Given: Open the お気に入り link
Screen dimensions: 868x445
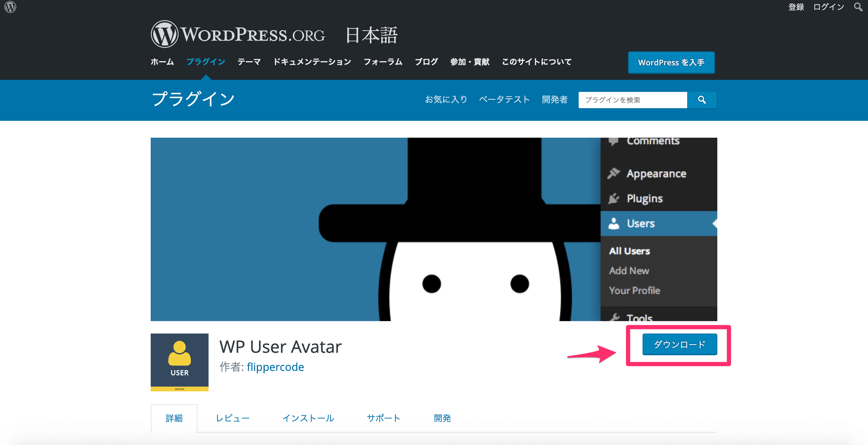Looking at the screenshot, I should click(x=446, y=99).
